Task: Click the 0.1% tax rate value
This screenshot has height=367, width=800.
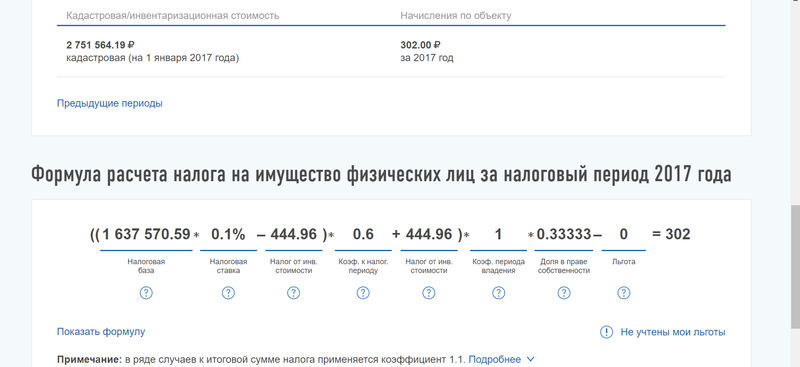Action: coord(228,234)
